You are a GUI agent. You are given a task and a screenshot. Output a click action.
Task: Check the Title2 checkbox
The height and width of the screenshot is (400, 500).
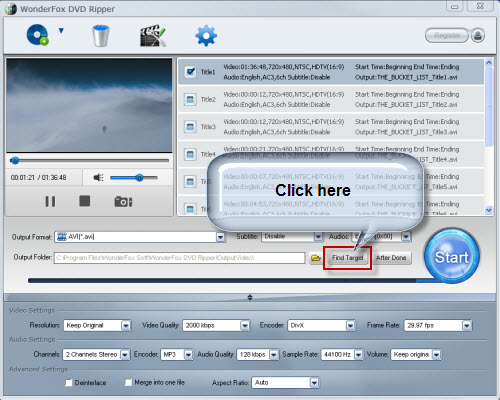point(190,99)
